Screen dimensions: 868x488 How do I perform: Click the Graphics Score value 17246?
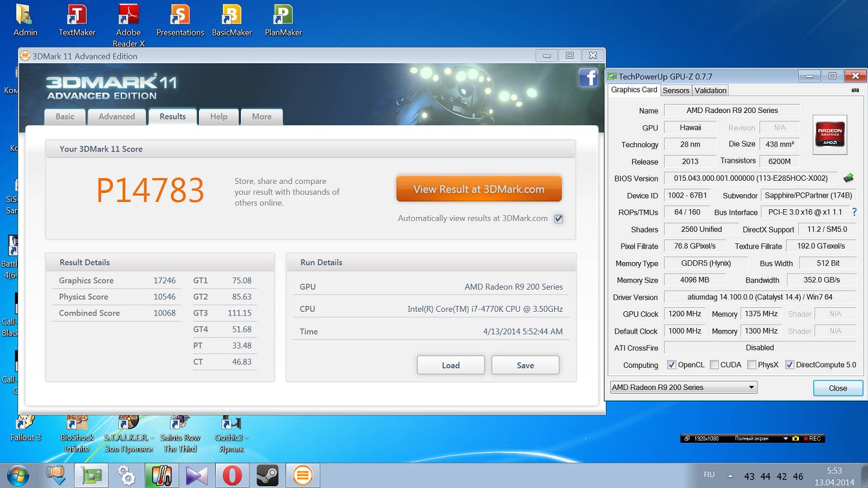pyautogui.click(x=164, y=281)
